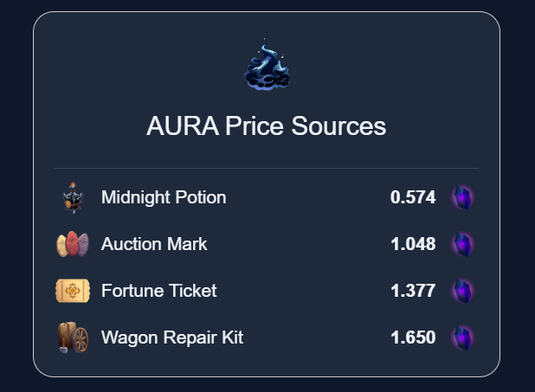Viewport: 535px width, 392px height.
Task: Click the Auction Mark seals icon
Action: click(73, 244)
